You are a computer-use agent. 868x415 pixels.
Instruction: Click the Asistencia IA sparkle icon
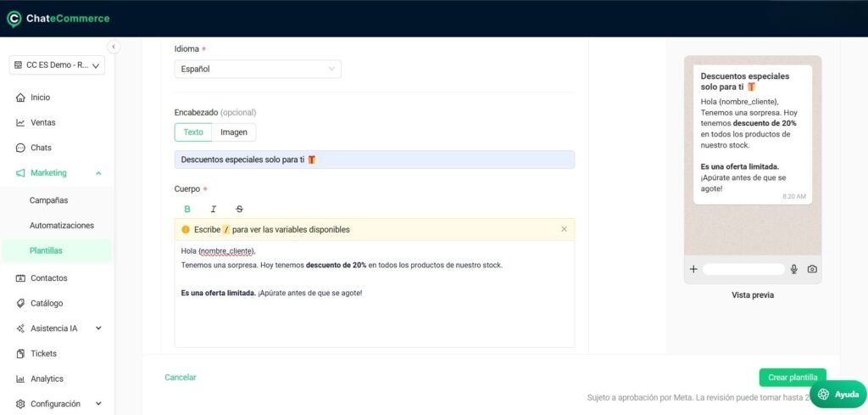(x=20, y=328)
